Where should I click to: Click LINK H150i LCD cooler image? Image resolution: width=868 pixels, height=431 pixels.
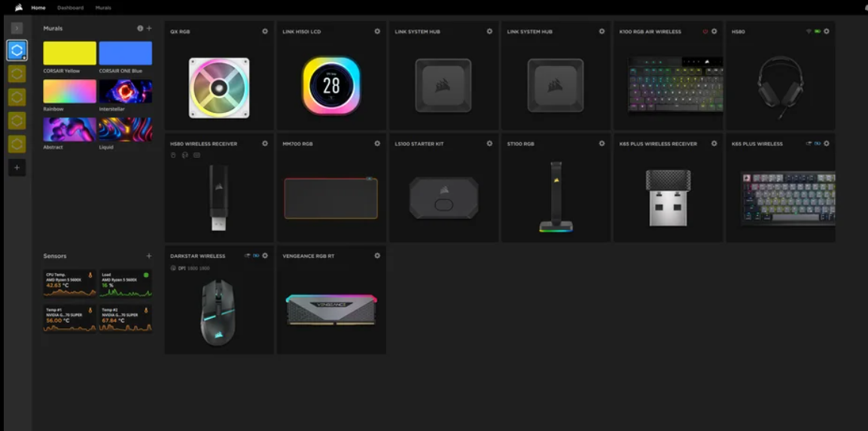pos(331,86)
